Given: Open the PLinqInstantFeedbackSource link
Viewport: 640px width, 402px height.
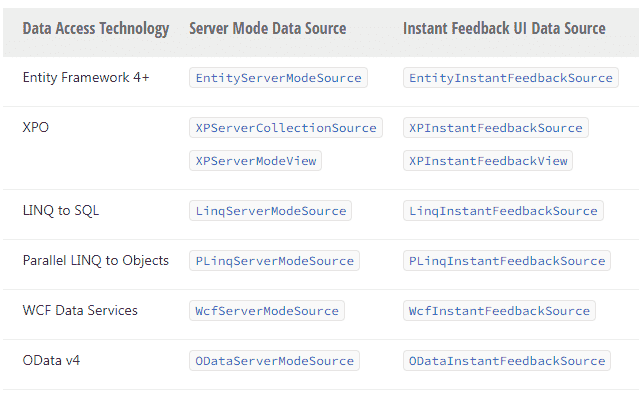Looking at the screenshot, I should 507,261.
